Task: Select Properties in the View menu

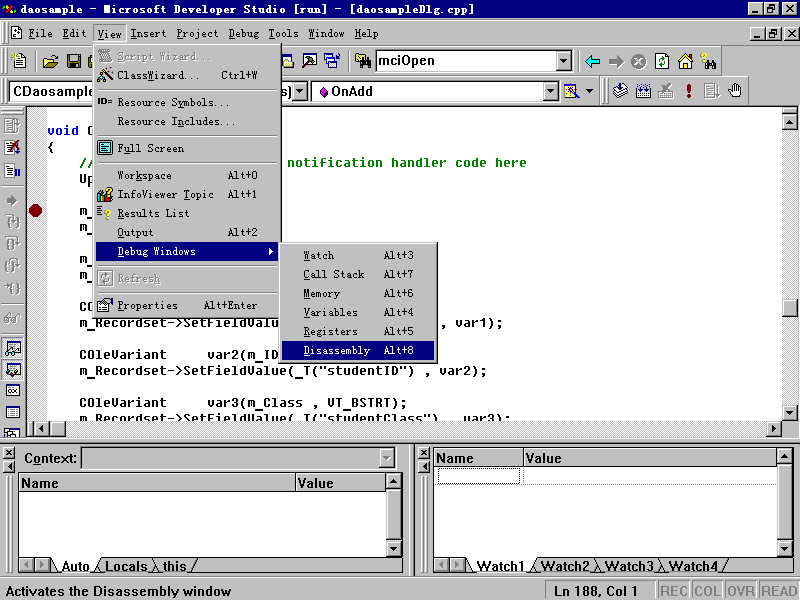Action: point(187,306)
